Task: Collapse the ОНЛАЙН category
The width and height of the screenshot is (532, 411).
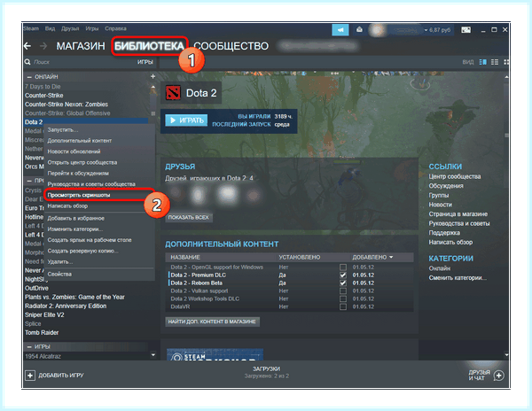Action: (x=29, y=77)
